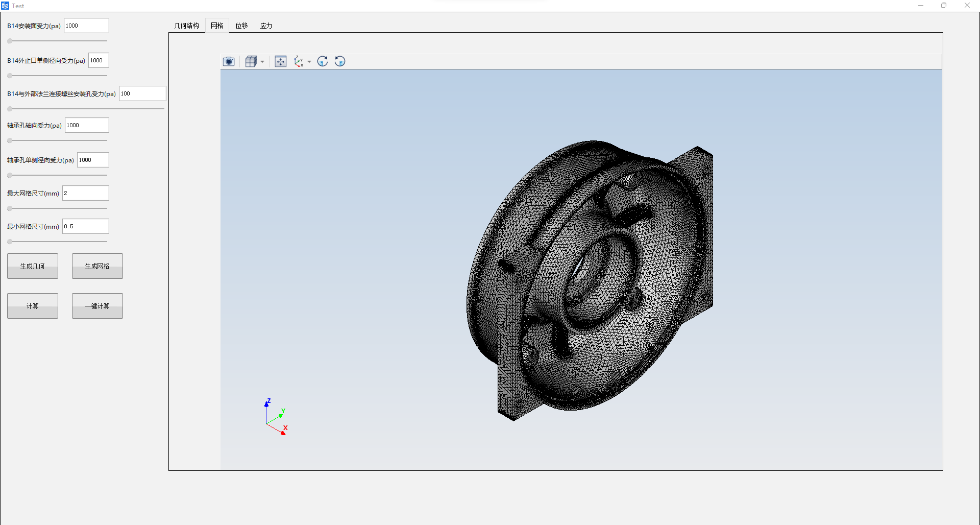Click the B14与外部法兰连接螺丝安装孔受力 input field

coord(142,93)
